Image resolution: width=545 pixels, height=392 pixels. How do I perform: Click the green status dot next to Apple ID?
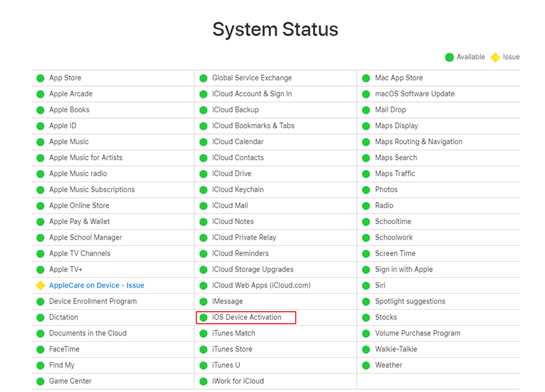pos(40,126)
